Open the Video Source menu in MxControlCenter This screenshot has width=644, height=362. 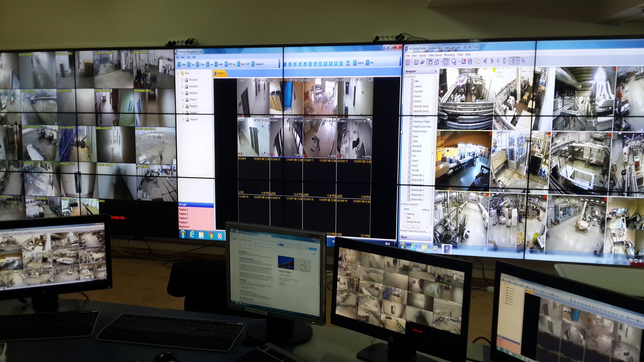point(435,55)
